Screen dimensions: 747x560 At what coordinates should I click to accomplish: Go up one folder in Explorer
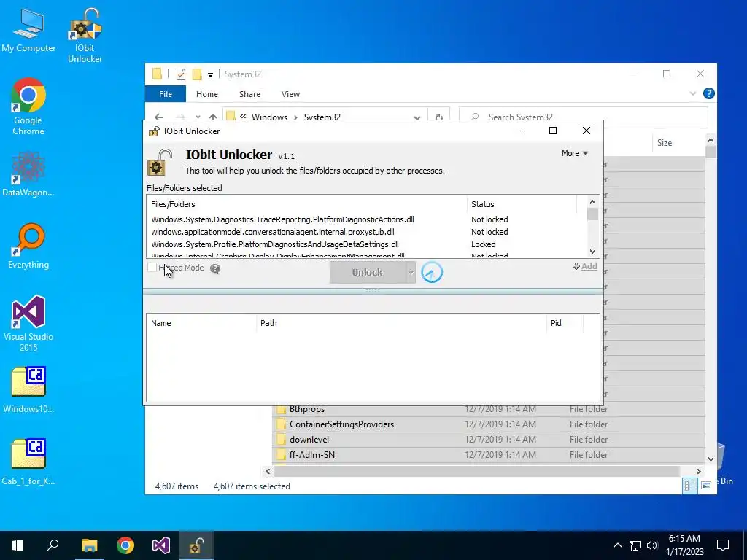213,117
